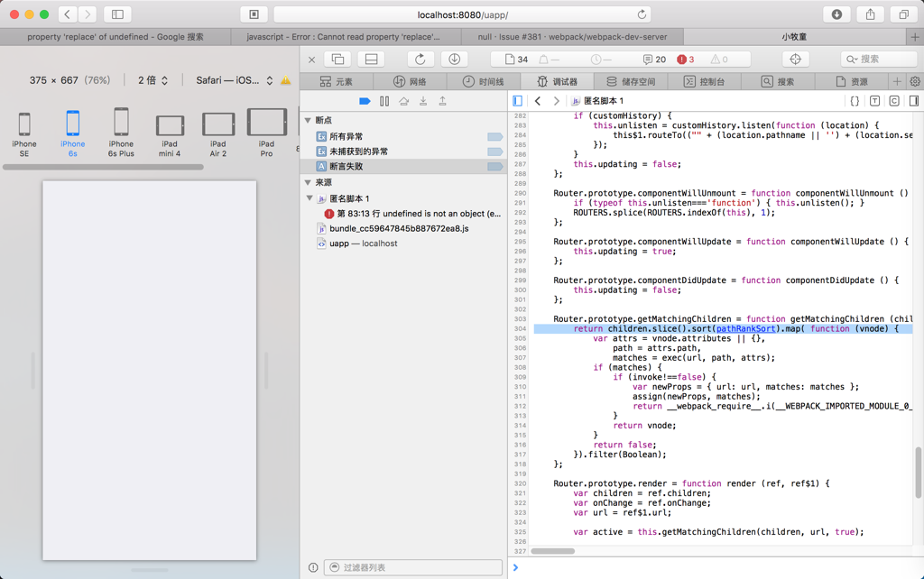The image size is (924, 579).
Task: Start element selection with crosshair icon
Action: pos(795,60)
